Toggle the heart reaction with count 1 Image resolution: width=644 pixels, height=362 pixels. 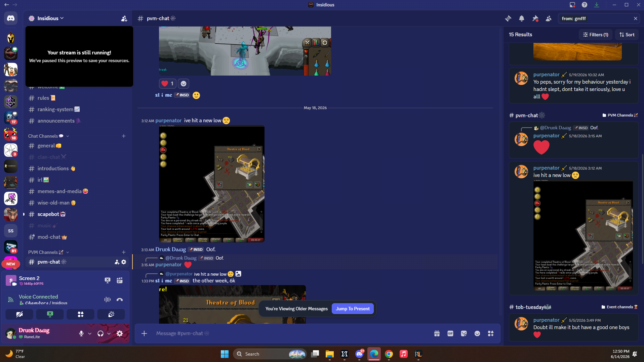167,84
